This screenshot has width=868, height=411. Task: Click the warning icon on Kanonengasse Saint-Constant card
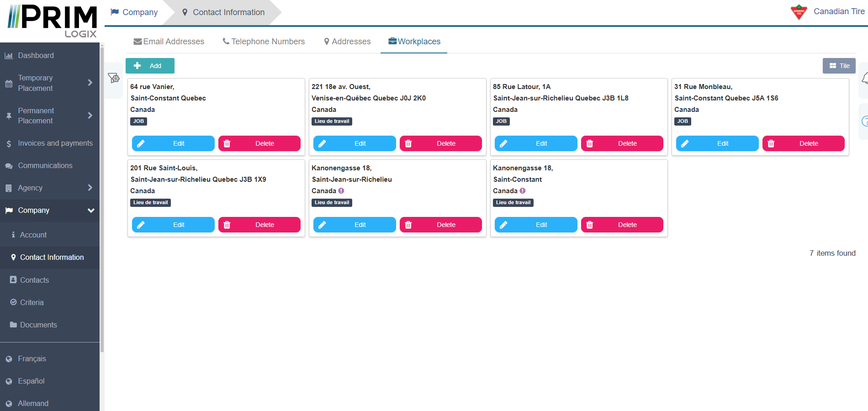pyautogui.click(x=523, y=191)
